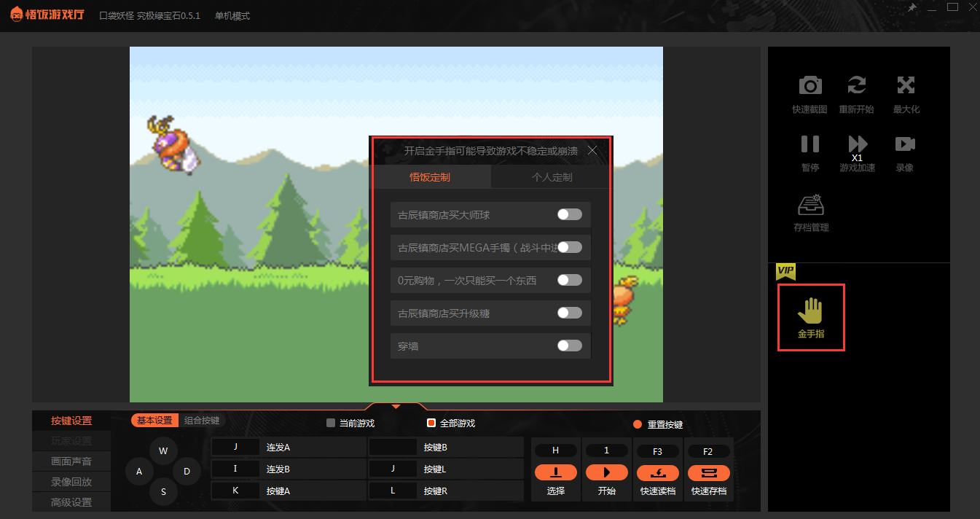Screen dimensions: 980x519
Task: Click the H key field above 选择
Action: (x=556, y=451)
